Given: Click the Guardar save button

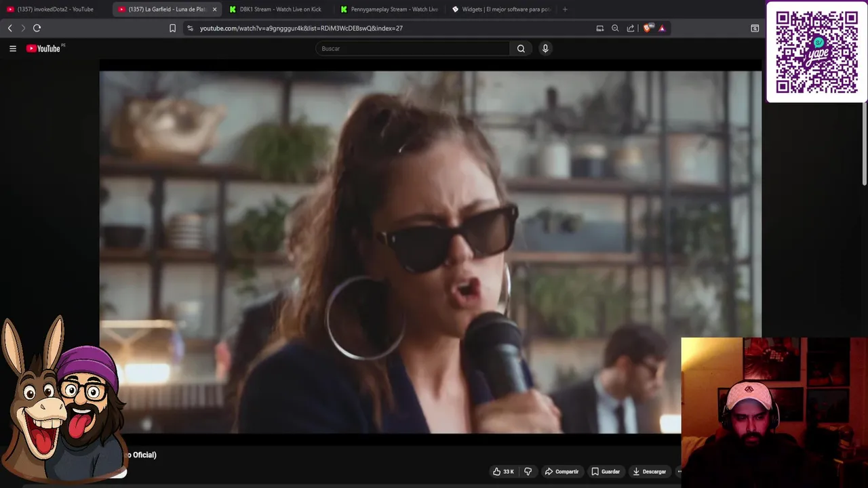Looking at the screenshot, I should 606,472.
